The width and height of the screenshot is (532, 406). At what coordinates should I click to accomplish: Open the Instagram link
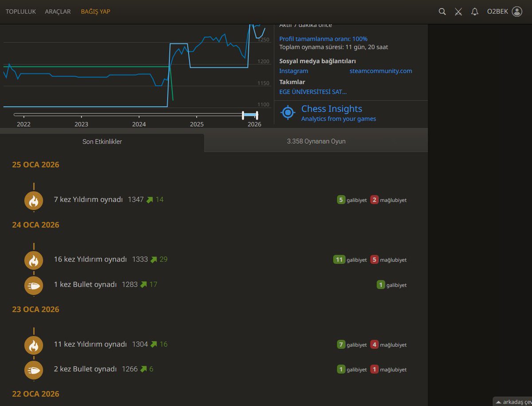[293, 71]
